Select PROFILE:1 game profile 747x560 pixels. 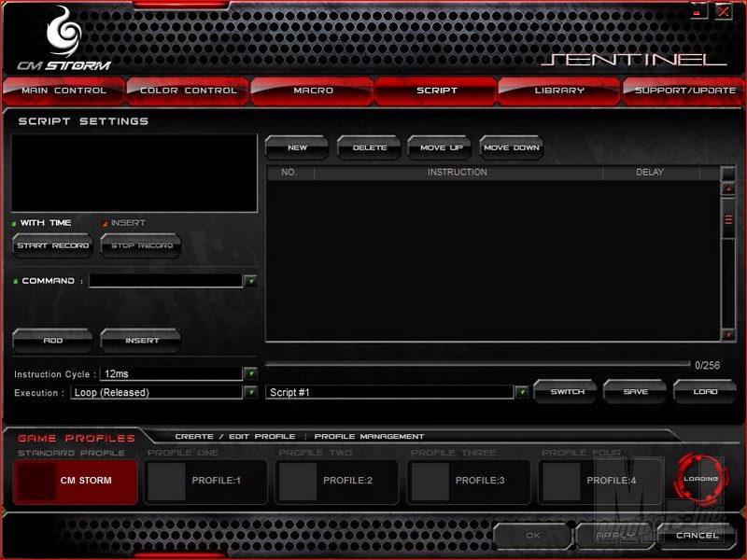[x=205, y=481]
